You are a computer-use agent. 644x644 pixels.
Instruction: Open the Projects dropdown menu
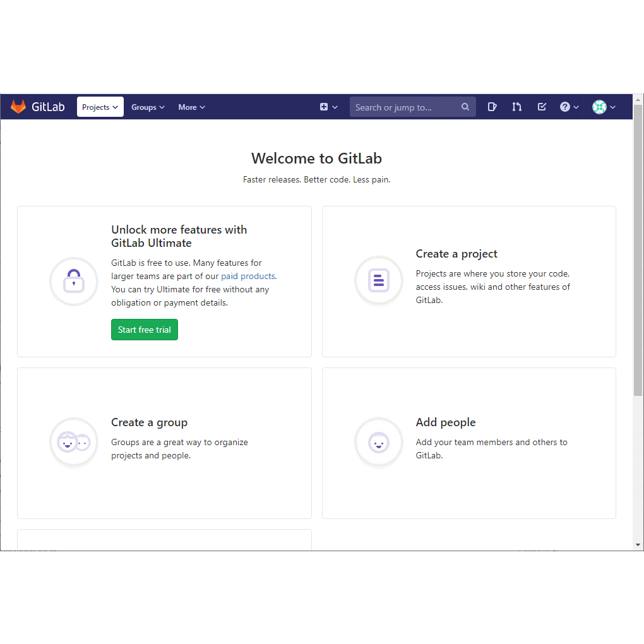(x=100, y=107)
